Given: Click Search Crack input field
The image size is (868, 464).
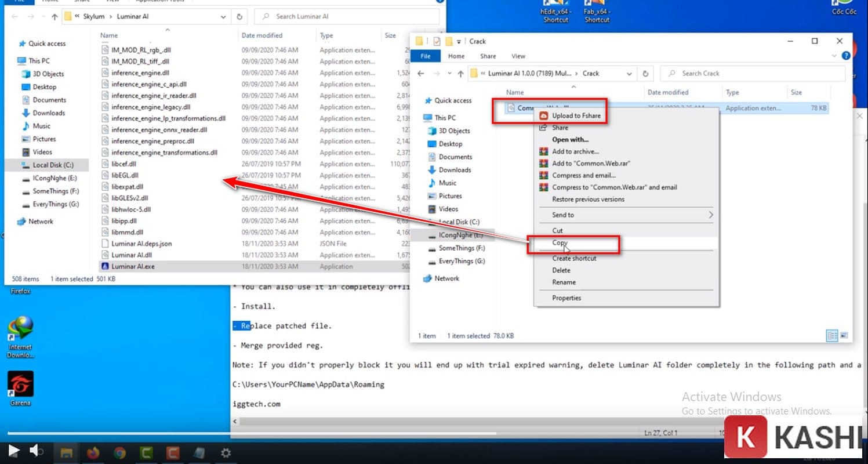Looking at the screenshot, I should [x=752, y=74].
